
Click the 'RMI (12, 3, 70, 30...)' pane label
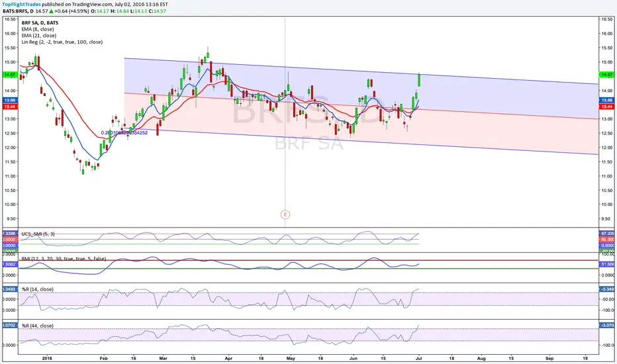click(x=64, y=259)
